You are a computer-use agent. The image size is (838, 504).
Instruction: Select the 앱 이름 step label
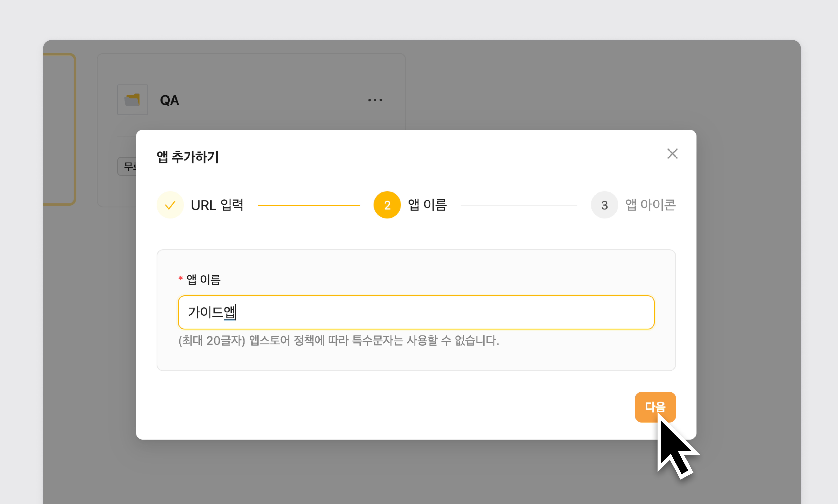pos(427,205)
